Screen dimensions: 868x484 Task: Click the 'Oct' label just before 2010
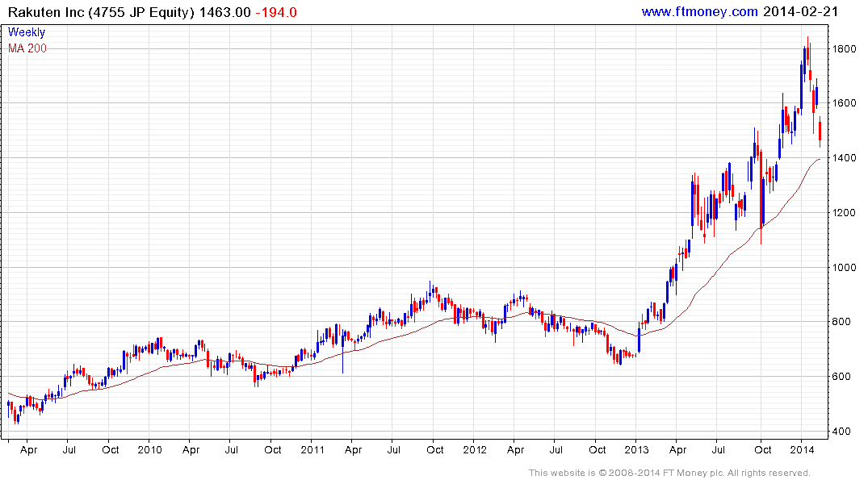(110, 449)
